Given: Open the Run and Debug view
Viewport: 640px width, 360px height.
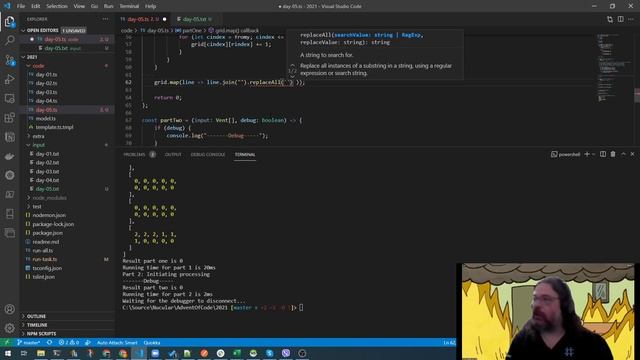Looking at the screenshot, I should pyautogui.click(x=9, y=79).
